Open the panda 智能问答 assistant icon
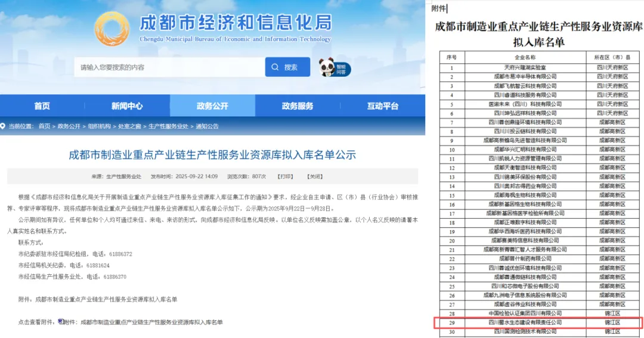Screen dimensions: 644x338 [x=327, y=67]
